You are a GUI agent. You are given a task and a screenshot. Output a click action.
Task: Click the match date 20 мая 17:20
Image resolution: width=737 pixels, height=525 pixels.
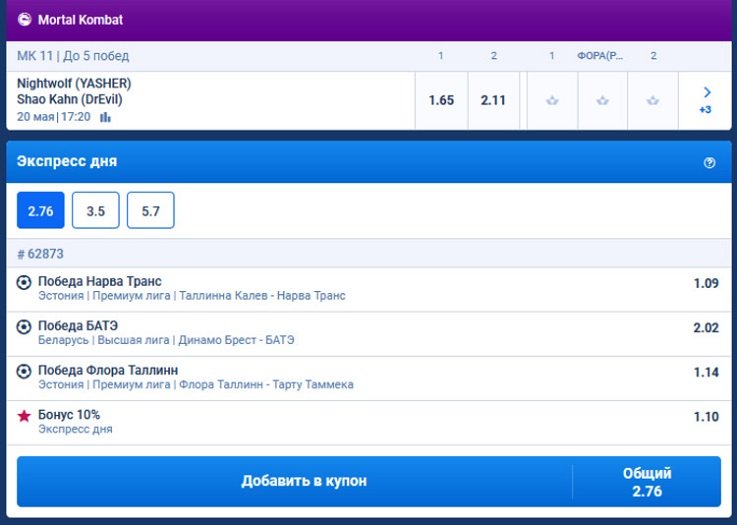point(54,117)
